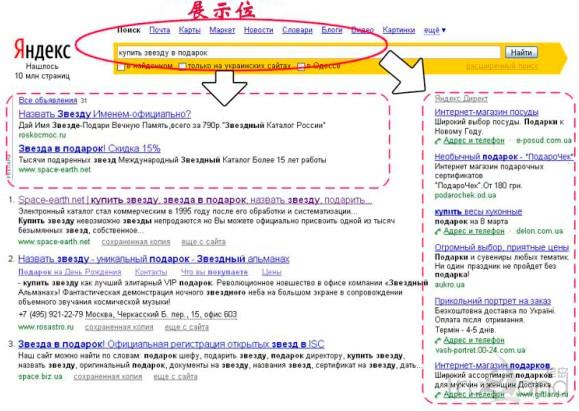The width and height of the screenshot is (579, 411).
Task: Expand the 'ещё' services dropdown
Action: pyautogui.click(x=435, y=30)
